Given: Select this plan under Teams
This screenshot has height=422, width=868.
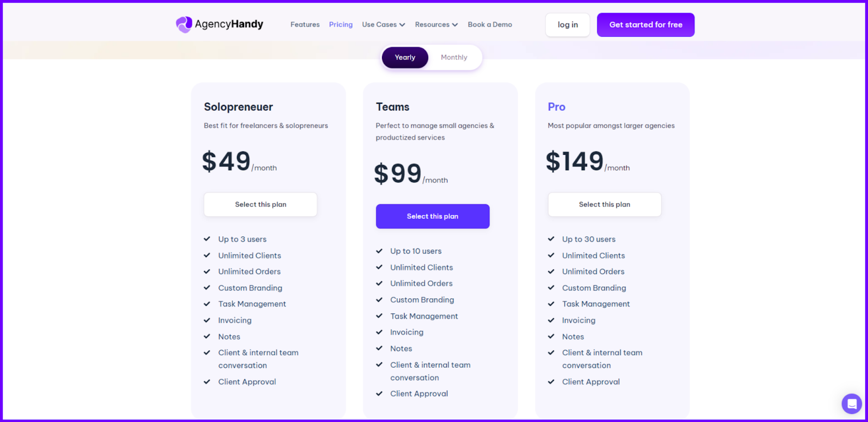Looking at the screenshot, I should click(x=432, y=216).
